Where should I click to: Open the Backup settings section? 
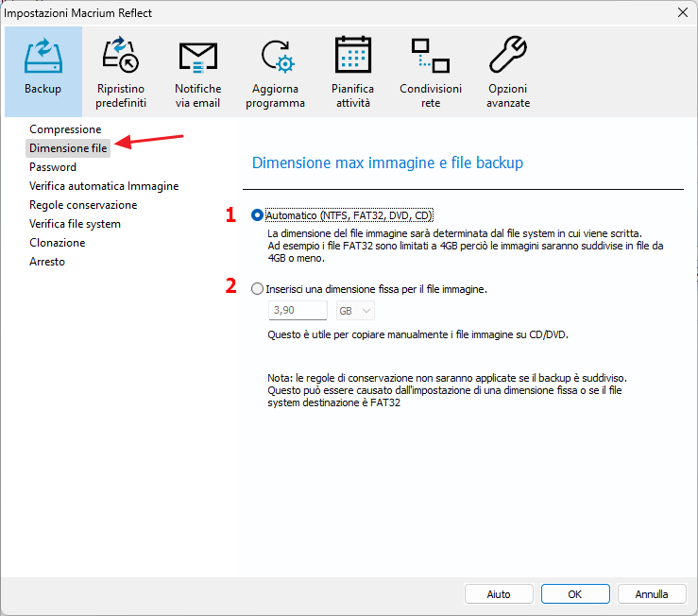tap(43, 71)
